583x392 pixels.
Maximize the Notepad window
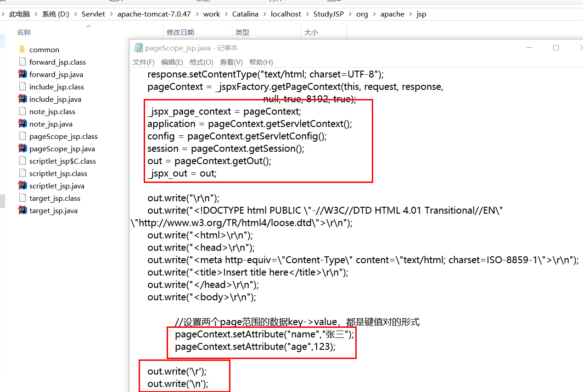[556, 48]
